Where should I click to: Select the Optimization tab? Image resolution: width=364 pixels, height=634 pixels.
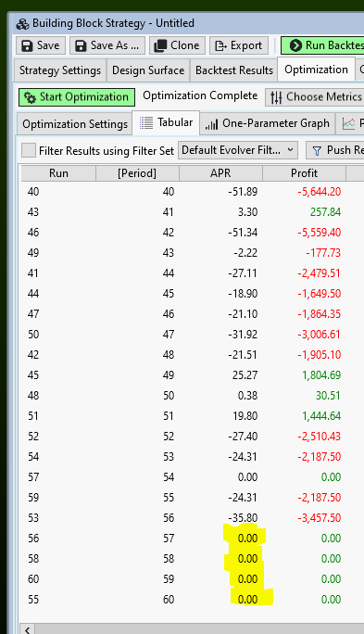[316, 70]
